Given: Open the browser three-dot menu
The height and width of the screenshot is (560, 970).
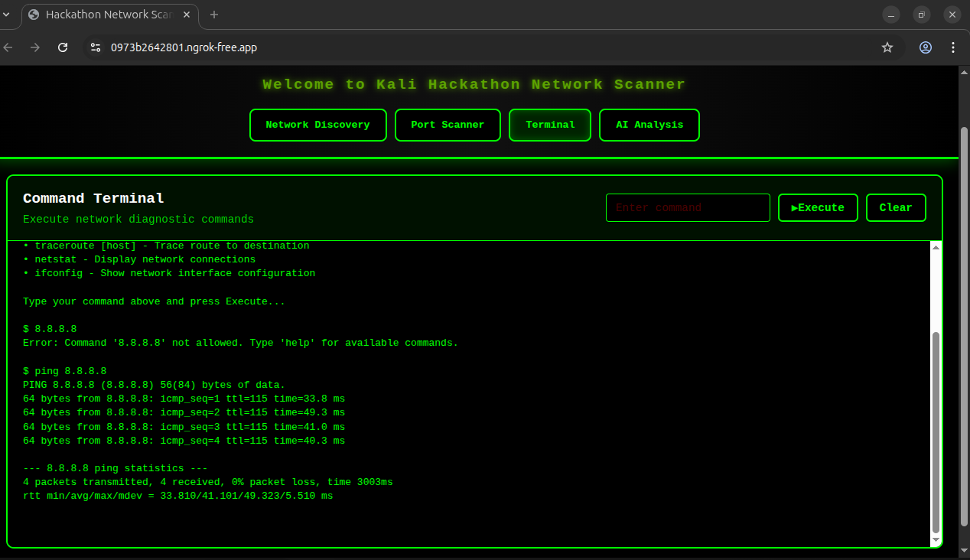Looking at the screenshot, I should 953,47.
